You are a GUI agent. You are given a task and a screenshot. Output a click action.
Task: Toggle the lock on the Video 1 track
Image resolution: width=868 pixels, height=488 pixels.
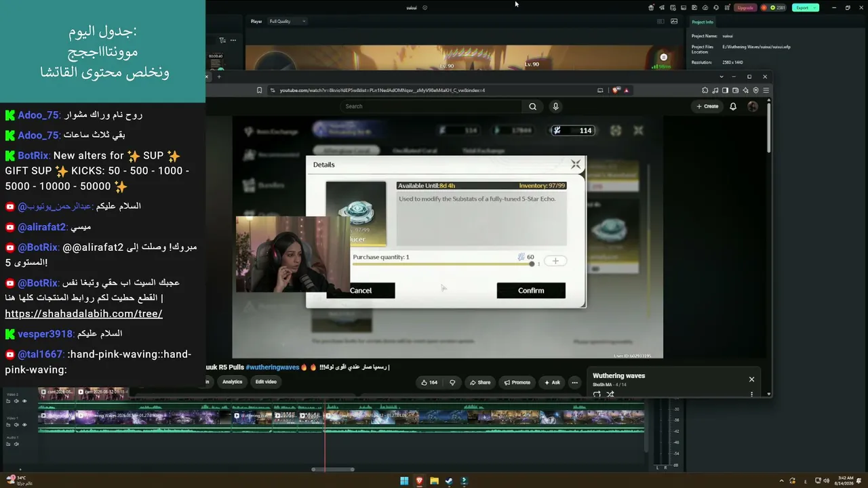[x=8, y=425]
